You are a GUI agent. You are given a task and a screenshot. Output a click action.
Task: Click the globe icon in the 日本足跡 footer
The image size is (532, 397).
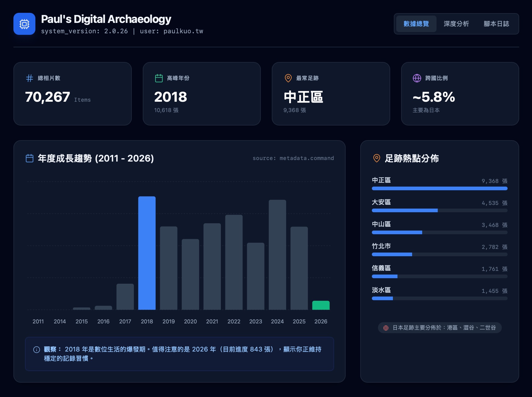(x=386, y=327)
